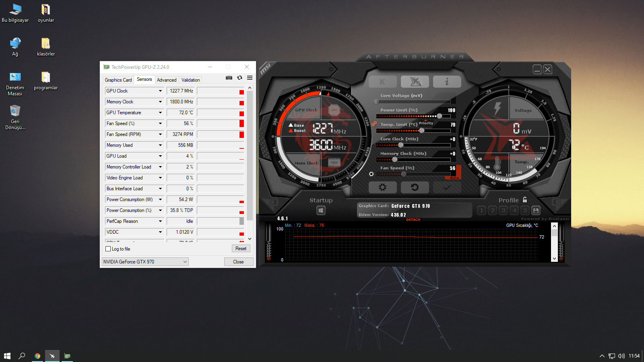Expand Memory Used sensor dropdown

[x=160, y=145]
